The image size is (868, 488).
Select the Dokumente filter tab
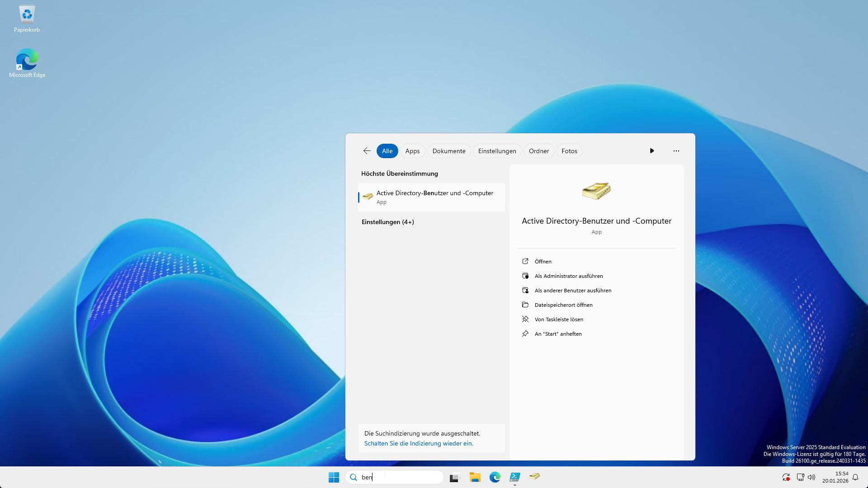[448, 151]
